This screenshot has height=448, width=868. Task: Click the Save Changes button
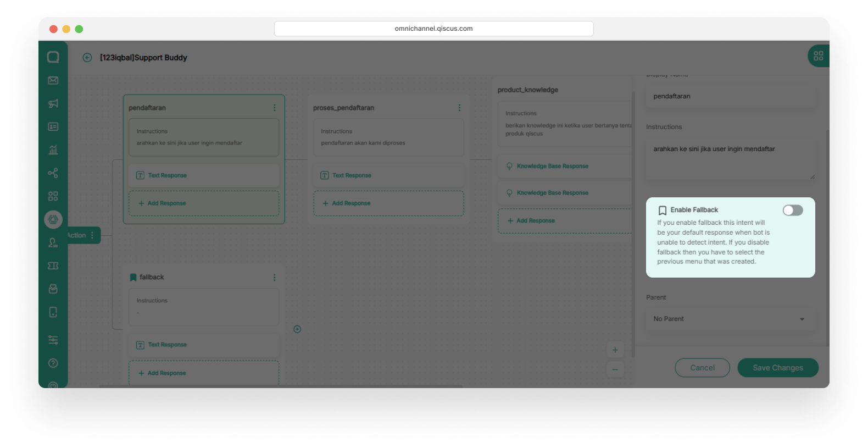[777, 368]
